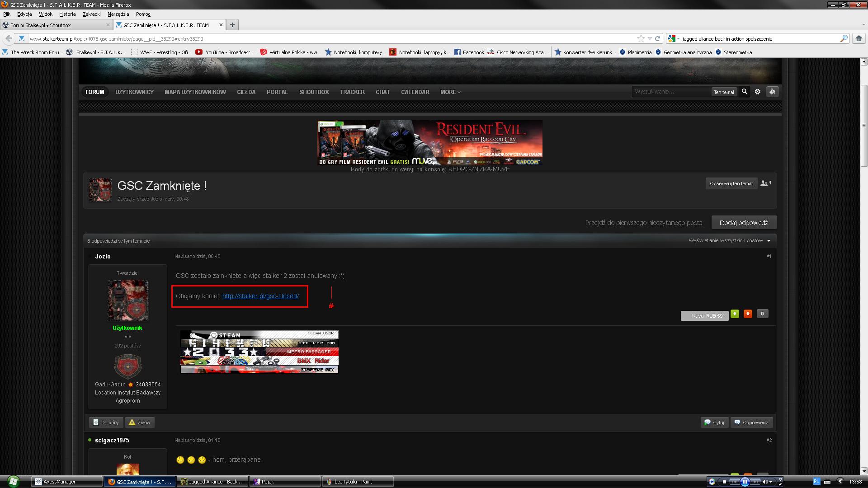Open the Firefox home page icon

(x=859, y=38)
